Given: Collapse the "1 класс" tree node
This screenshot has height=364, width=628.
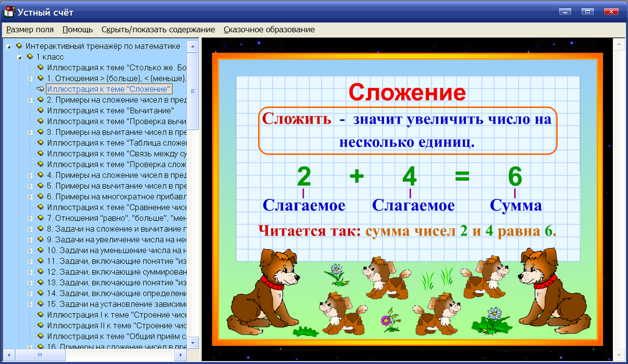Looking at the screenshot, I should point(19,57).
